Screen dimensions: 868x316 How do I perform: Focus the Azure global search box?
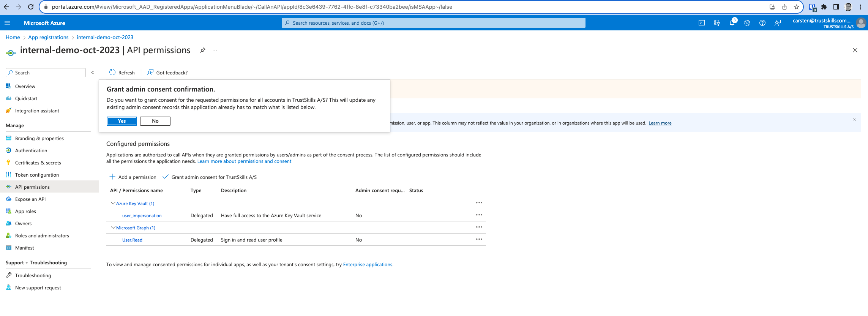point(434,23)
